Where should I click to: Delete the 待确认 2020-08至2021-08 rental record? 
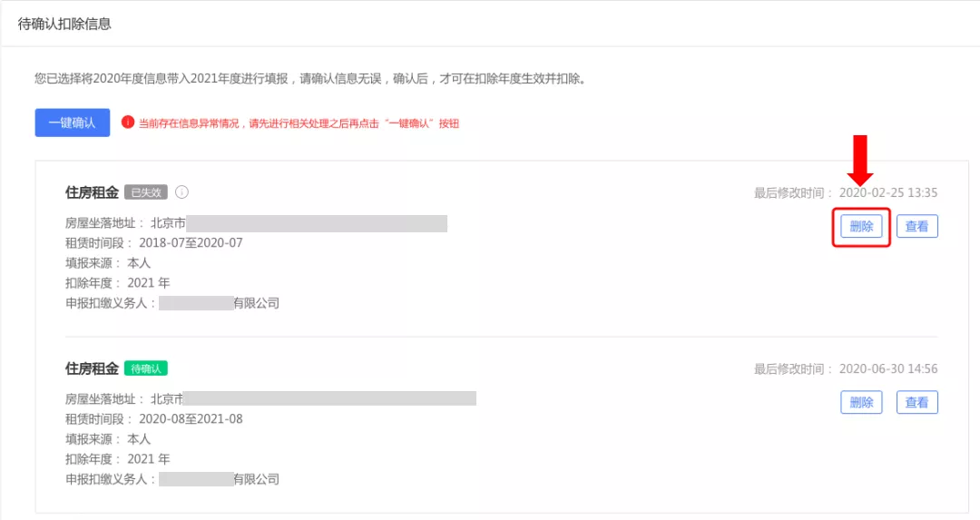[x=861, y=403]
